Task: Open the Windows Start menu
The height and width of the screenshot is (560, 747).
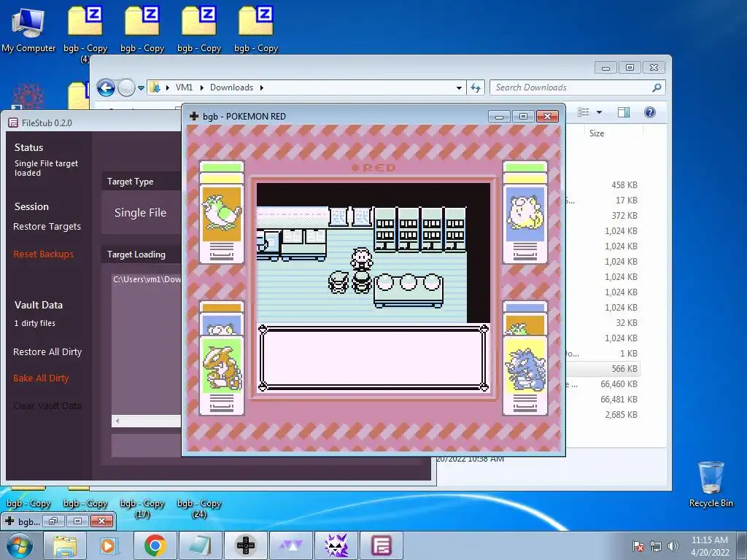Action: point(20,545)
